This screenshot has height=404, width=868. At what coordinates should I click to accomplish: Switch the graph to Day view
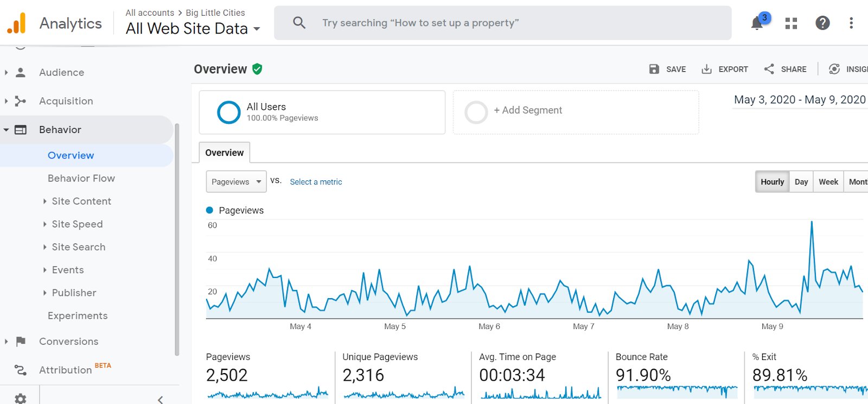tap(801, 181)
